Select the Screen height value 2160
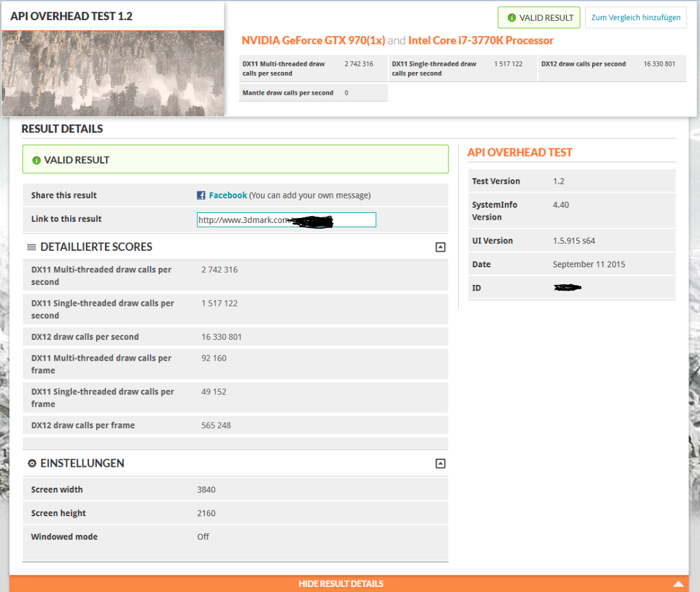Image resolution: width=700 pixels, height=592 pixels. coord(206,513)
